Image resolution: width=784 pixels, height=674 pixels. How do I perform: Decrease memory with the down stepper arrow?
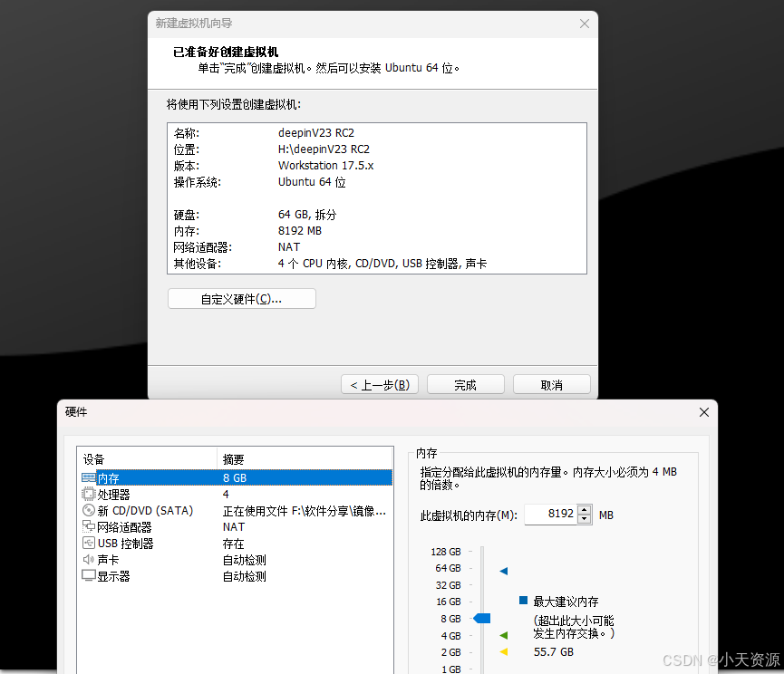584,519
